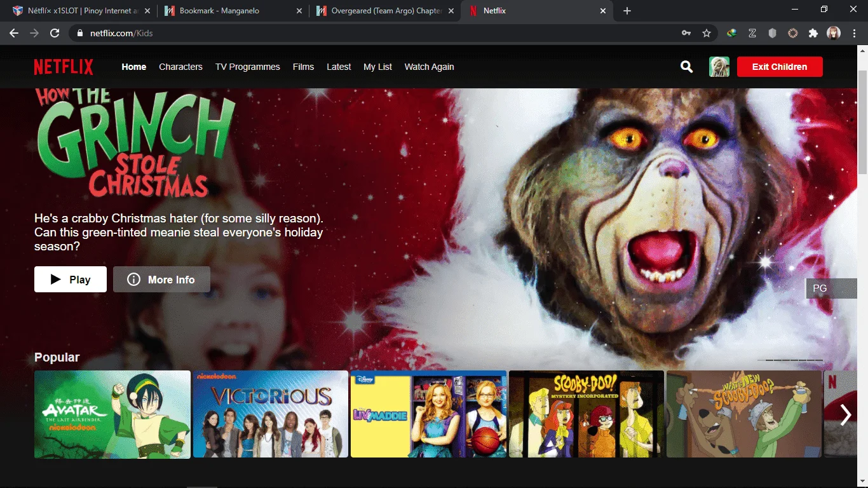
Task: Open Avatar The Last Airbender thumbnail
Action: point(112,414)
